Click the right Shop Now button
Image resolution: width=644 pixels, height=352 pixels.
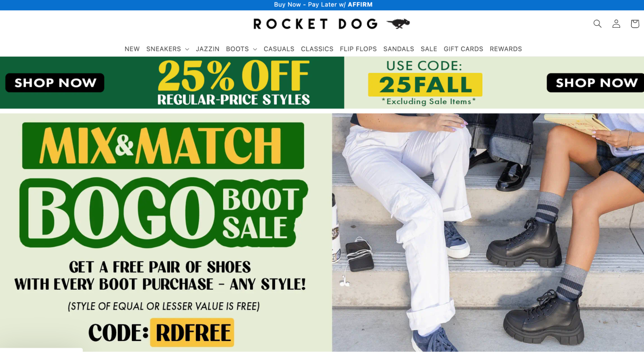click(595, 83)
